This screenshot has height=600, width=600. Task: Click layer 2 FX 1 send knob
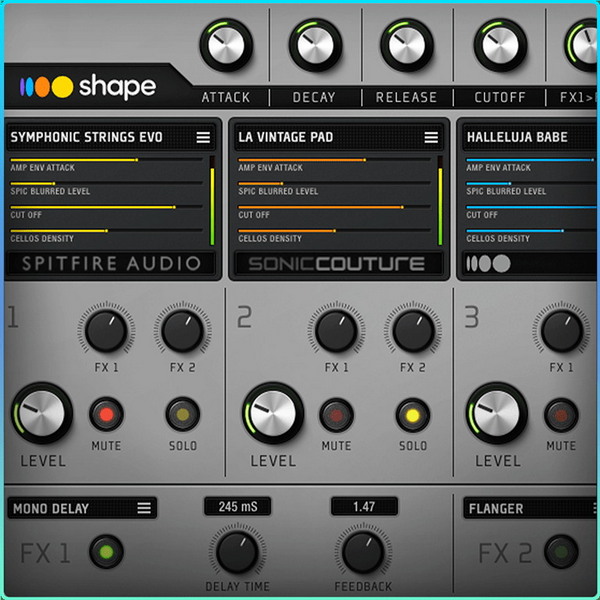point(336,331)
